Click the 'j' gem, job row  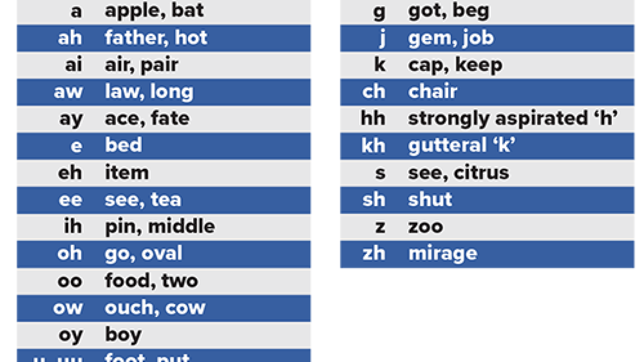point(487,38)
